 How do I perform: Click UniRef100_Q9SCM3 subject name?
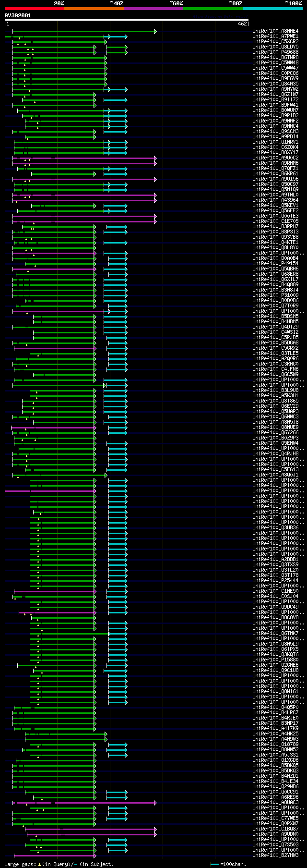click(x=275, y=132)
